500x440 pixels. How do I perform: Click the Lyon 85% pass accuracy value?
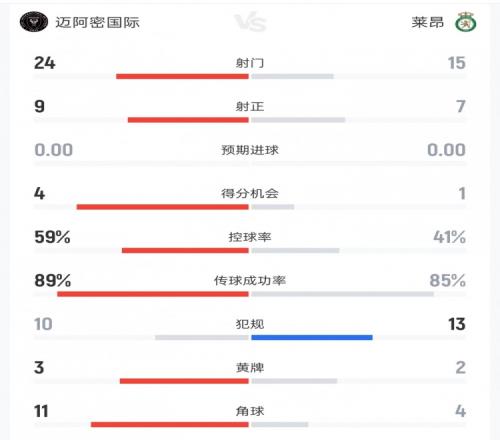pos(447,280)
